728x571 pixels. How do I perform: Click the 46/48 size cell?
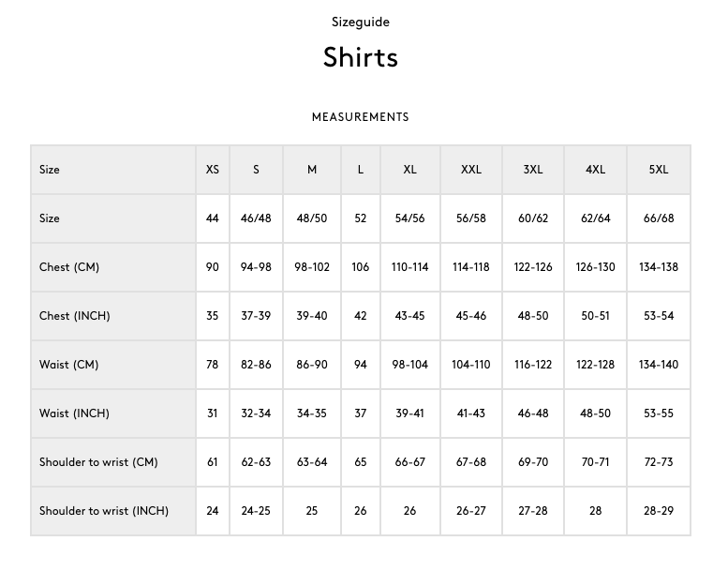pos(256,218)
